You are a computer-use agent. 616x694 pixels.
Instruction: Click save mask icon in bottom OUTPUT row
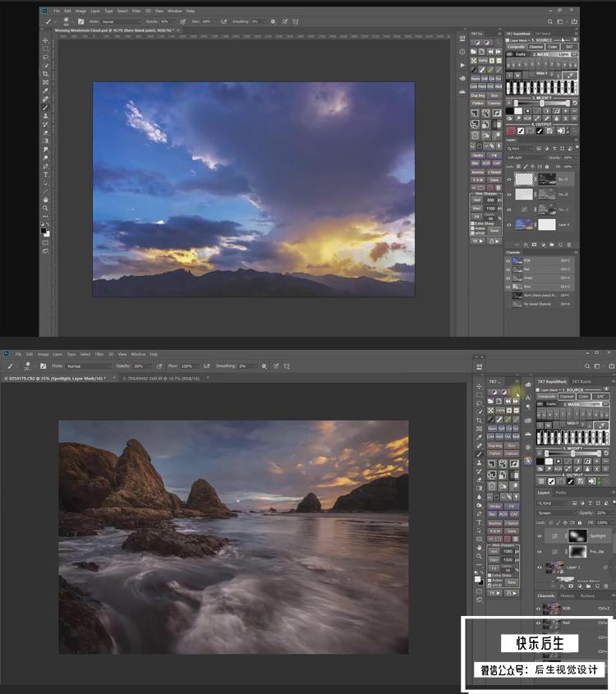point(581,481)
